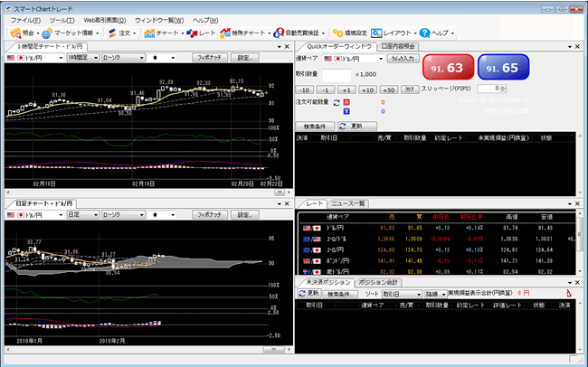Expand the 降順 sort order dropdown
This screenshot has width=588, height=367.
[x=443, y=295]
